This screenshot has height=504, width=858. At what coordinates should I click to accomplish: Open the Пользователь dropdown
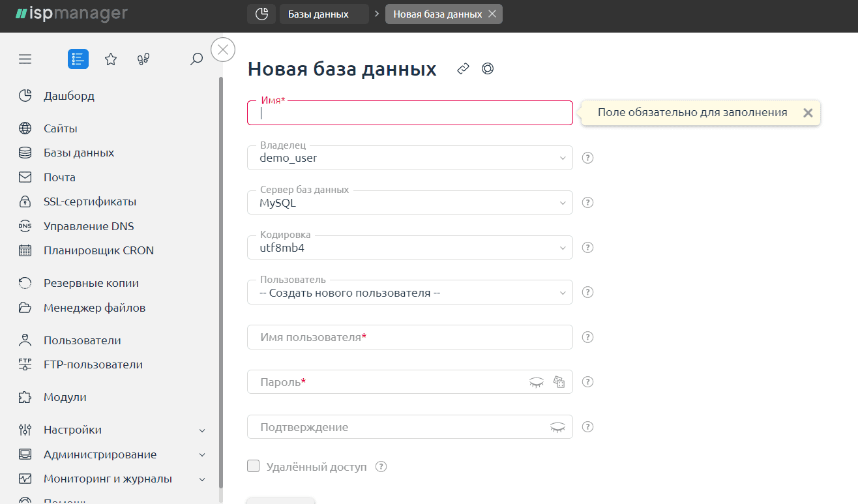point(410,292)
